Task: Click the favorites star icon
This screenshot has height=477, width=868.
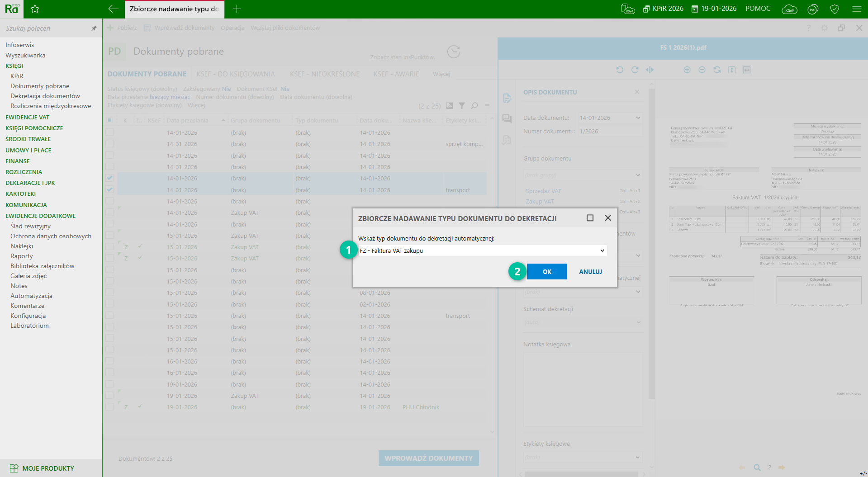Action: point(35,9)
